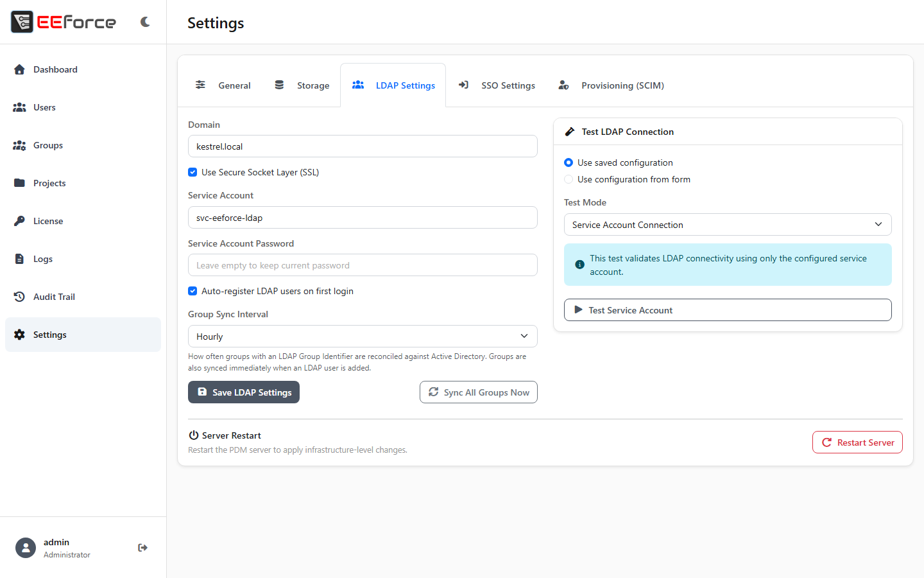
Task: Click the Users people icon
Action: (x=19, y=107)
